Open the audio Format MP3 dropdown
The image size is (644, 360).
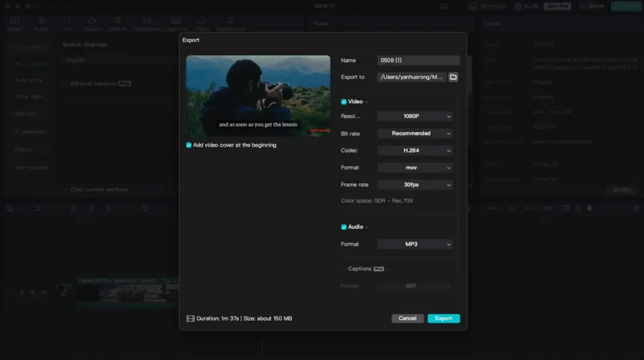415,244
